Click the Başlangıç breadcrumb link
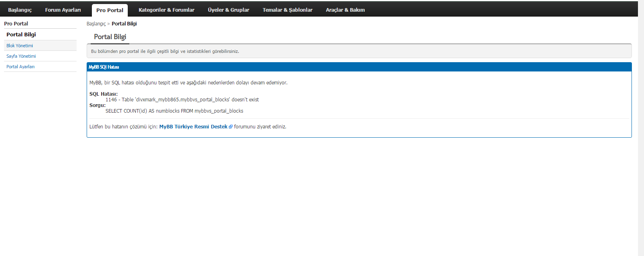644x256 pixels. [96, 24]
